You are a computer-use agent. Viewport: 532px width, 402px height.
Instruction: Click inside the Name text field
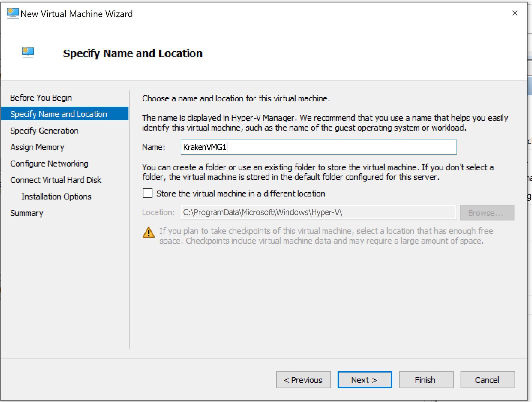point(319,147)
